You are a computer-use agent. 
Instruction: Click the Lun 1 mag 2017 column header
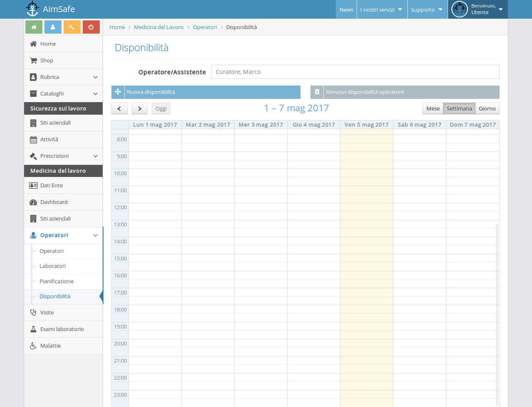(155, 125)
